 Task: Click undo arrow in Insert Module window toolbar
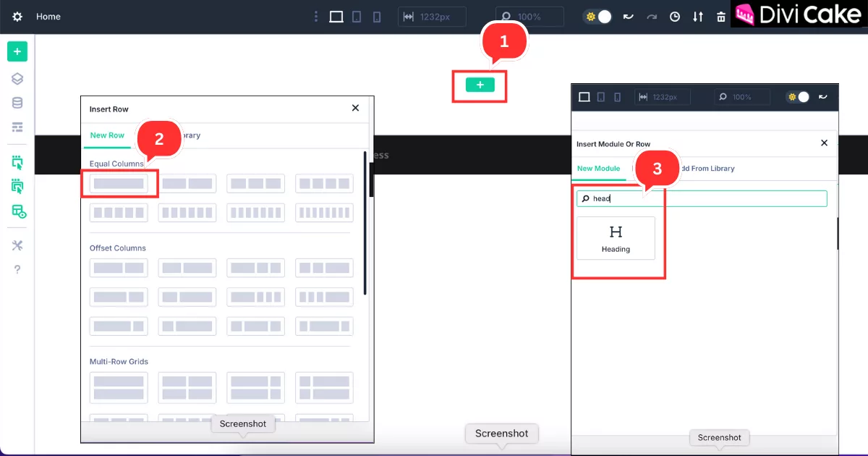pos(823,97)
